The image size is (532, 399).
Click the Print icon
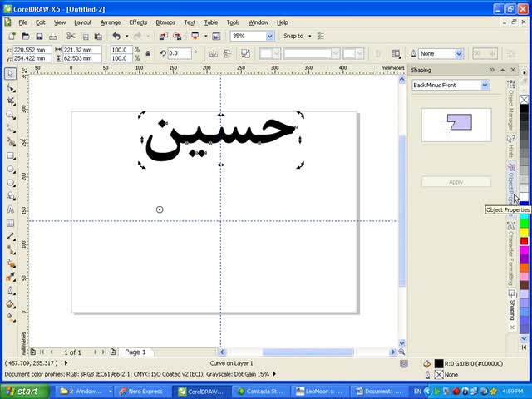pyautogui.click(x=53, y=36)
